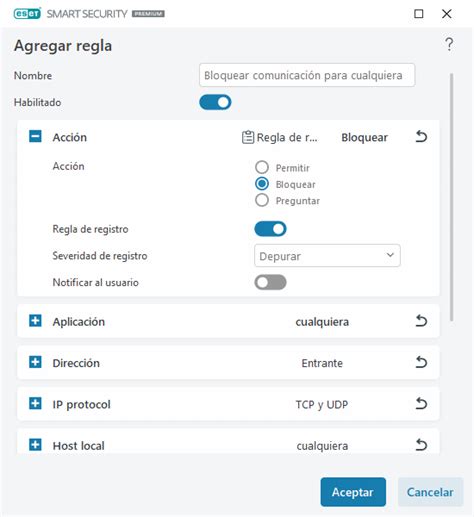474x517 pixels.
Task: Click the reset arrow in the Aplicación row
Action: coord(421,321)
